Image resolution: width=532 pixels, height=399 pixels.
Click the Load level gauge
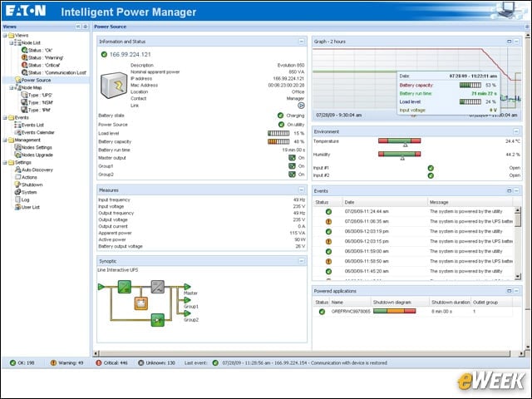pos(278,133)
